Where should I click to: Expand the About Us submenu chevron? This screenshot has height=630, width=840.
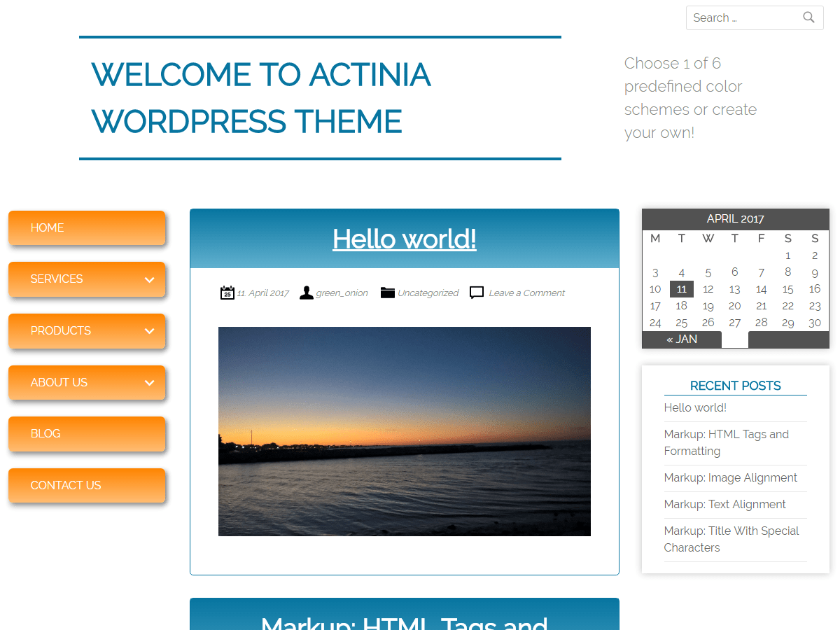(149, 383)
